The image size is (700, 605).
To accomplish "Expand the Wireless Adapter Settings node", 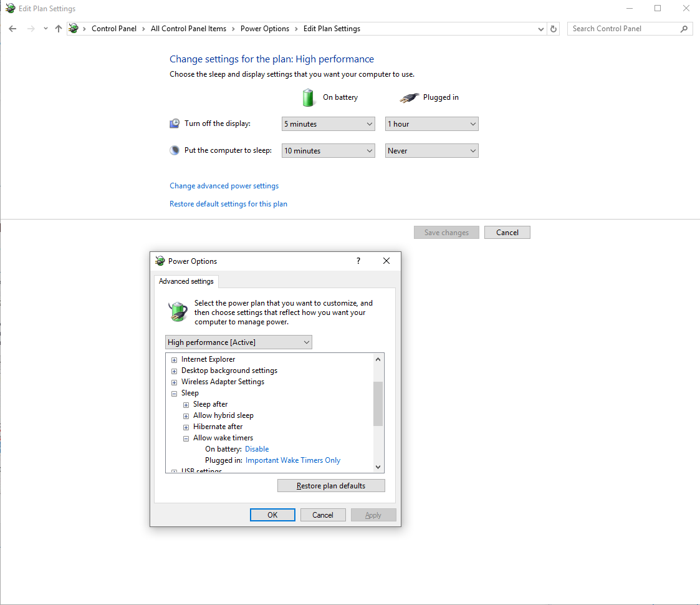I will pyautogui.click(x=175, y=382).
